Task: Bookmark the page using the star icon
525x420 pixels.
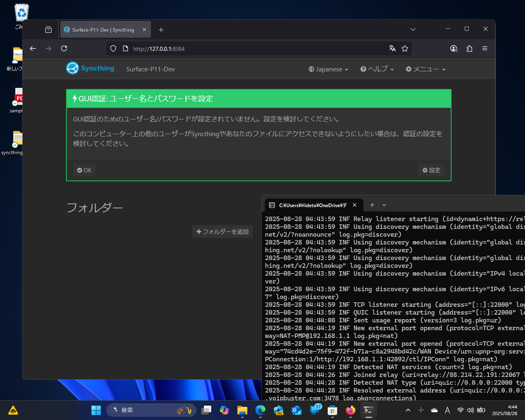Action: pyautogui.click(x=405, y=48)
